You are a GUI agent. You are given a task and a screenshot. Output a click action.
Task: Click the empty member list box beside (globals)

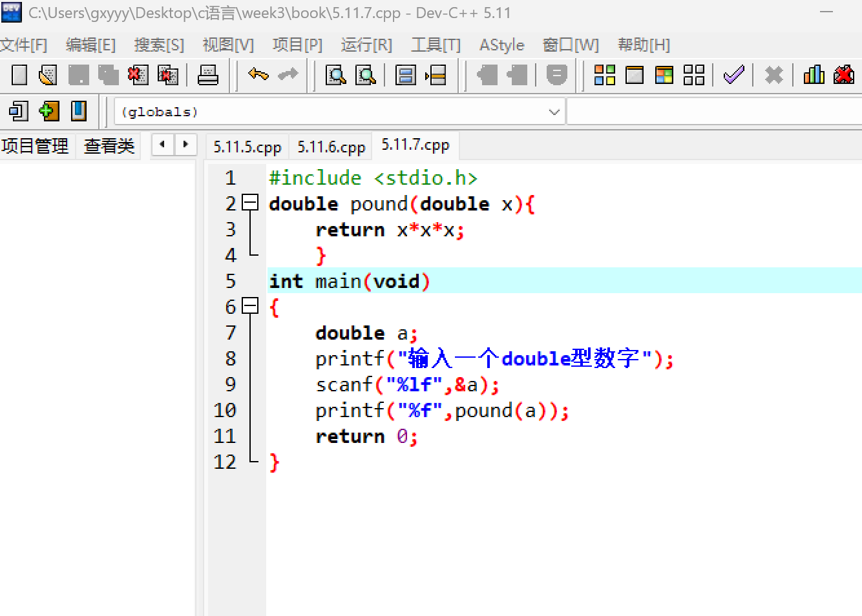click(x=715, y=112)
